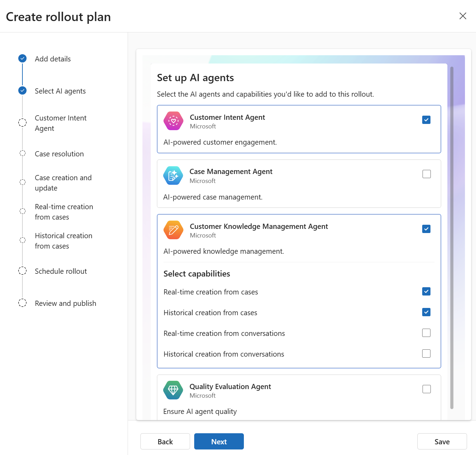Save the rollout plan
Screen dimensions: 476x455
coord(442,442)
